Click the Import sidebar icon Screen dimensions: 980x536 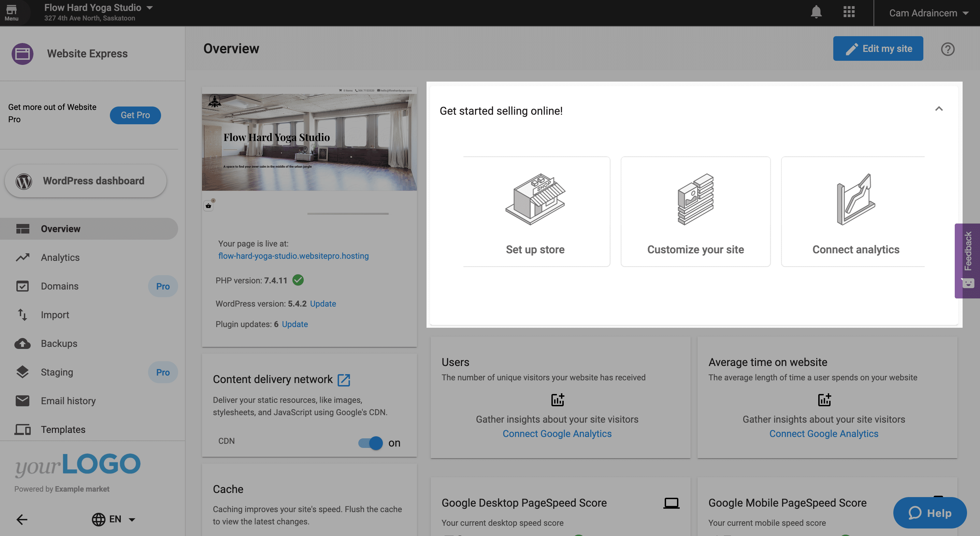pos(23,315)
